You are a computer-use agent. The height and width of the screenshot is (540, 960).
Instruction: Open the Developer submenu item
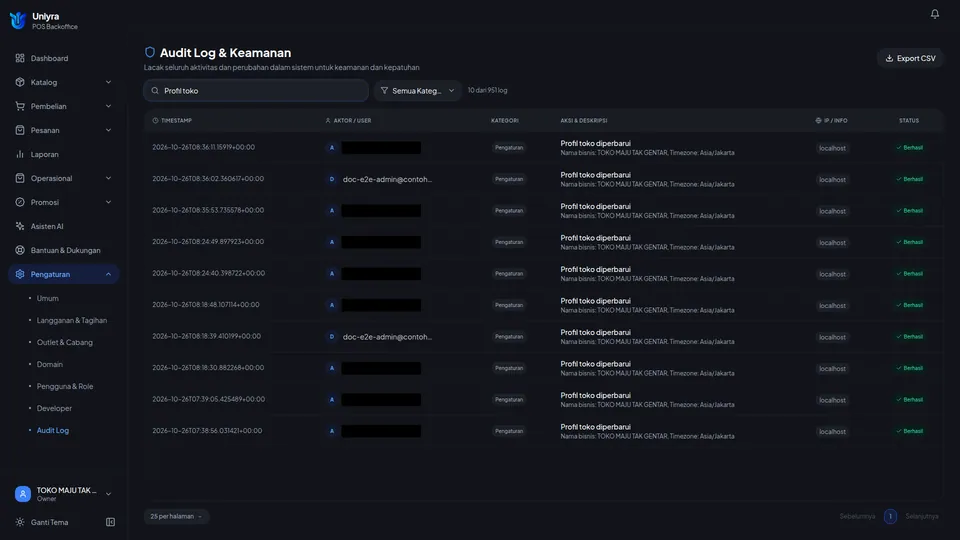[54, 408]
